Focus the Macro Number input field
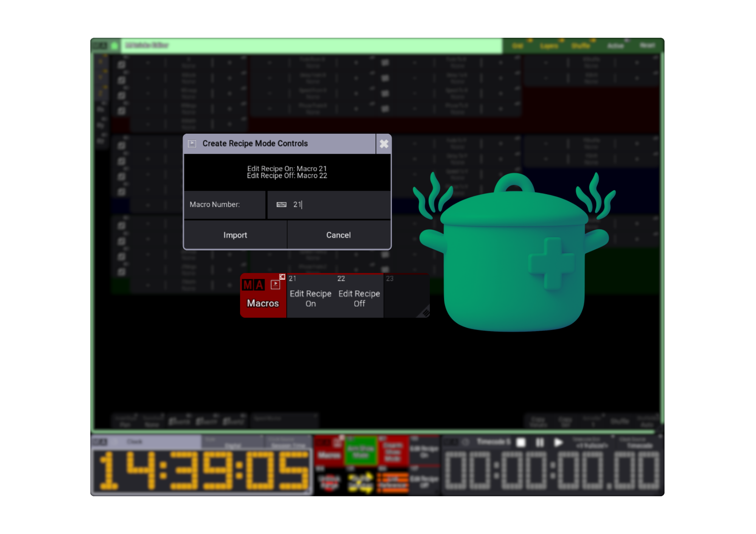Image resolution: width=756 pixels, height=534 pixels. [x=329, y=205]
